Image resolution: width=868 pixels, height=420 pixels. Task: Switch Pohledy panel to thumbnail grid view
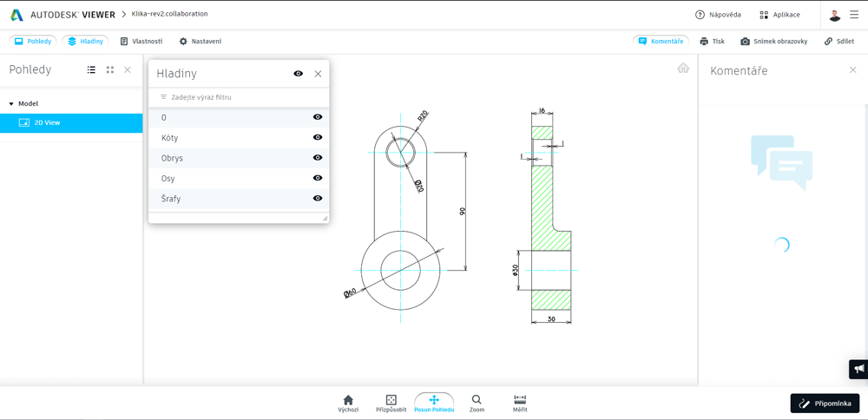[110, 69]
